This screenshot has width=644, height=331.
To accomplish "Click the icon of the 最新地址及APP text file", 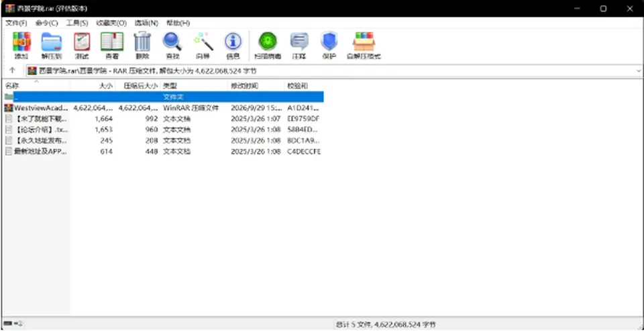I will (x=9, y=151).
